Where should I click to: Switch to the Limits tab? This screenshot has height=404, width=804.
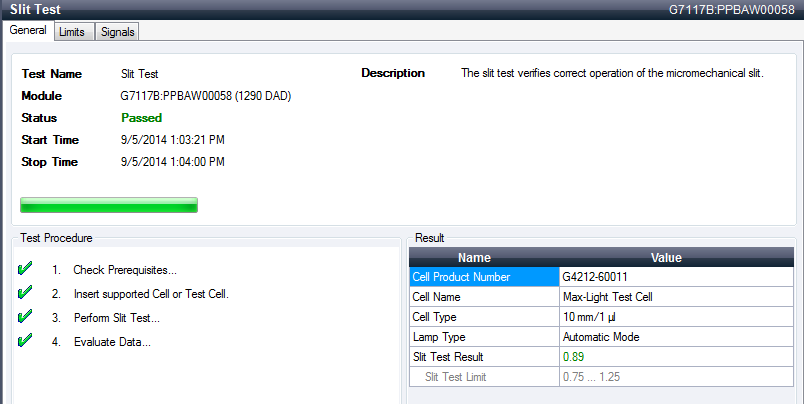click(x=72, y=32)
